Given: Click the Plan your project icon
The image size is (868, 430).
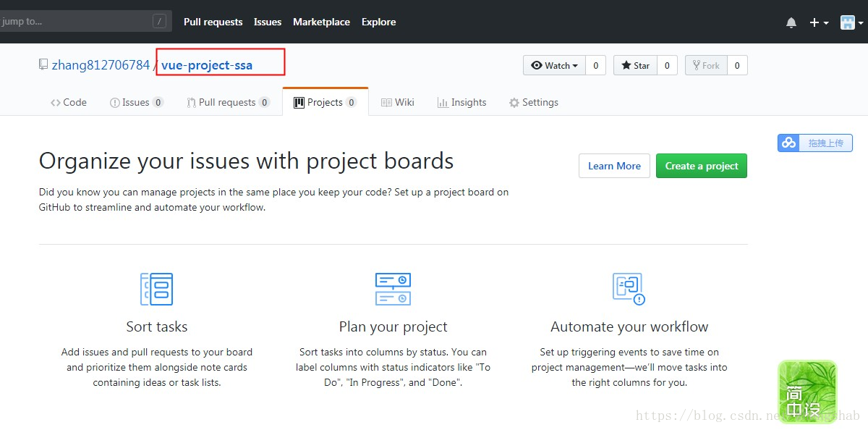Looking at the screenshot, I should (x=393, y=289).
